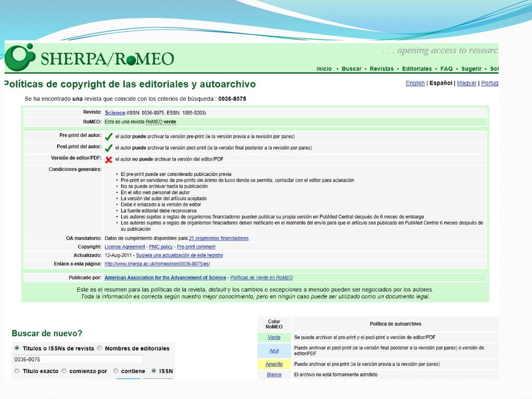Click the green checkmark for Post-print del autor
This screenshot has height=399, width=532.
(109, 148)
